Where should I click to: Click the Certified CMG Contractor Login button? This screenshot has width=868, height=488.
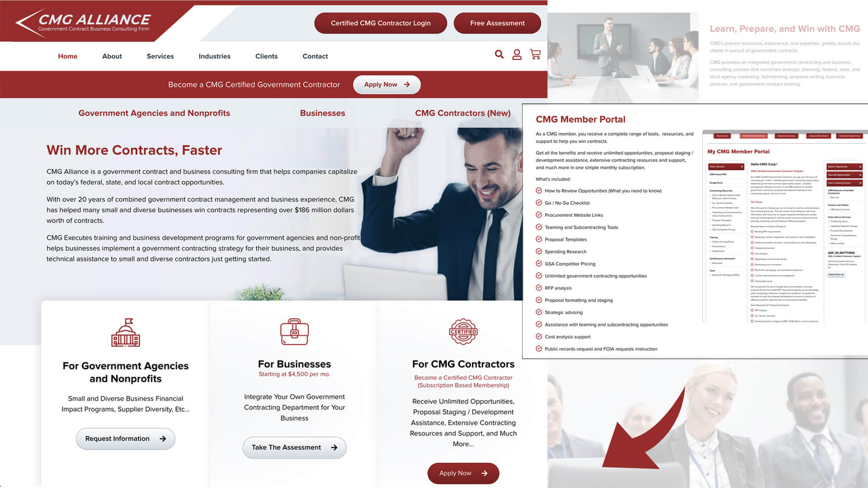tap(380, 23)
